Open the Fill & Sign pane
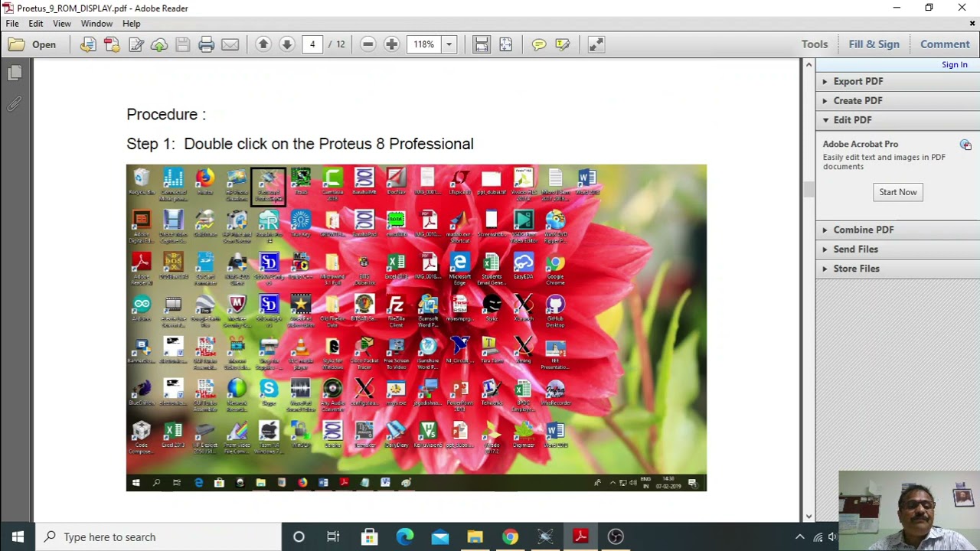 pos(874,44)
